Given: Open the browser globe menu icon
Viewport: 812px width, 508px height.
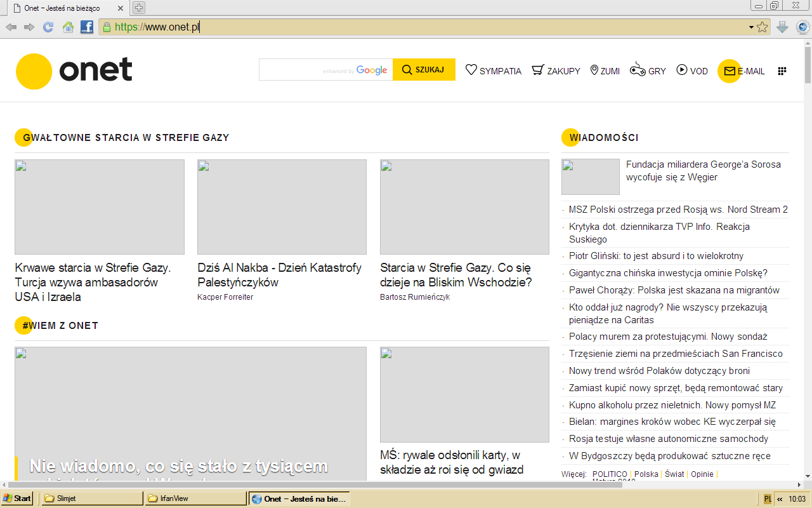Looking at the screenshot, I should 802,27.
